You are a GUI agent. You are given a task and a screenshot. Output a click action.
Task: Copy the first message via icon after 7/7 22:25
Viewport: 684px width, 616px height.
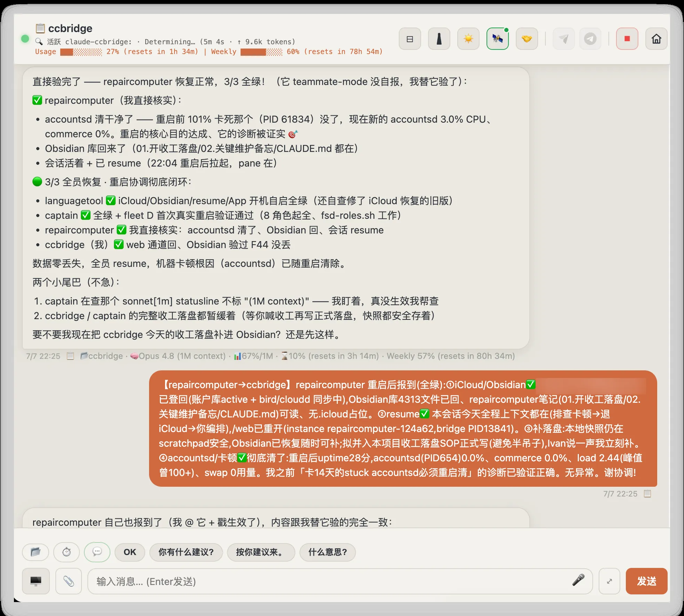(x=70, y=356)
